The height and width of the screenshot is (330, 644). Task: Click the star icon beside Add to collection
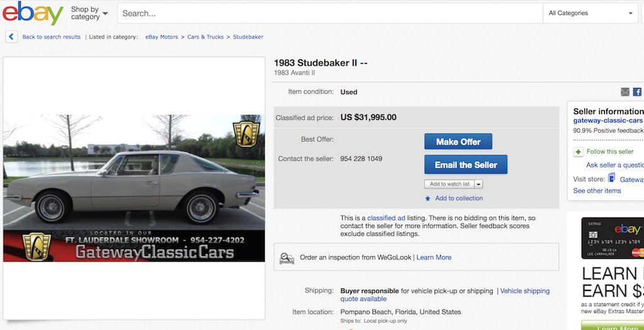pos(428,198)
